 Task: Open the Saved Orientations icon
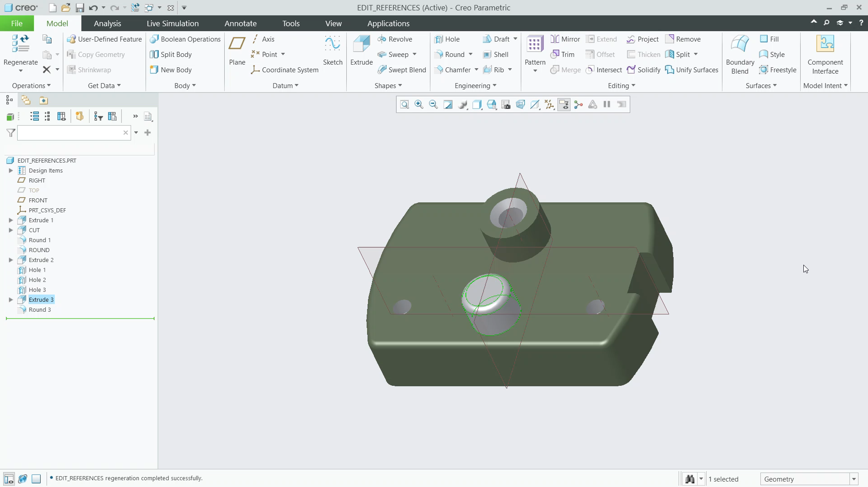tap(491, 105)
